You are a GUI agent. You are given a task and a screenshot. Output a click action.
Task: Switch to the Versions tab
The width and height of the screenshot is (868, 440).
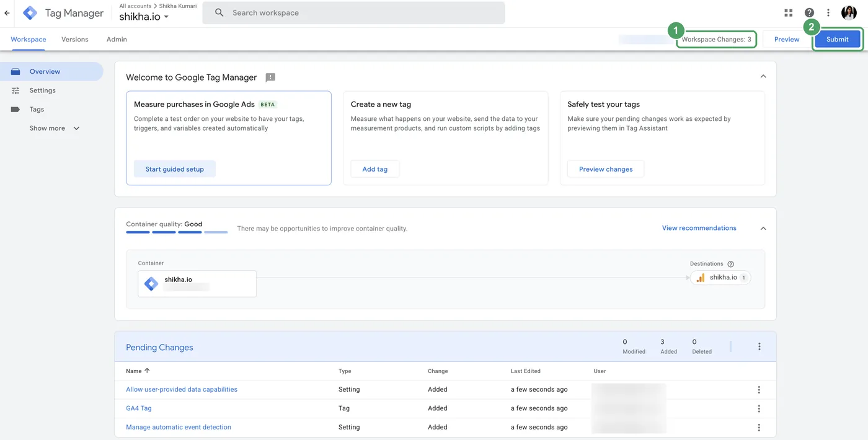(x=75, y=39)
